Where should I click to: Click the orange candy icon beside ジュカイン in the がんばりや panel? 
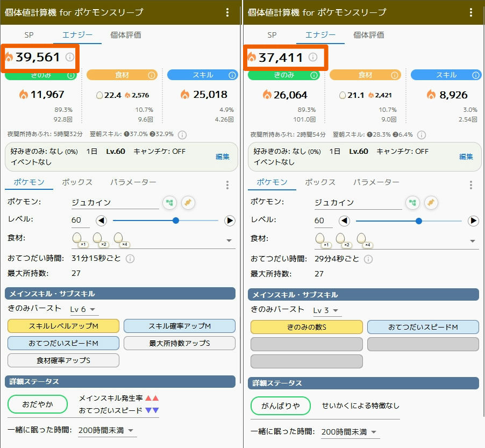pos(431,203)
